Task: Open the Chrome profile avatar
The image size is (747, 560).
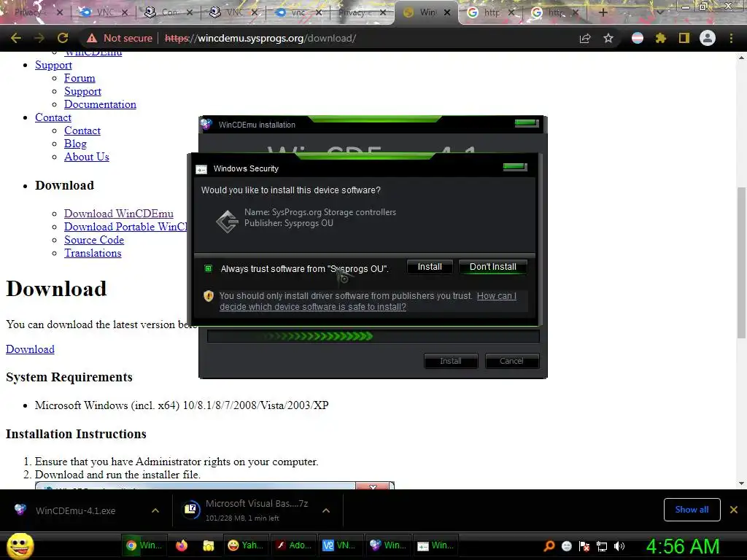Action: click(x=708, y=38)
